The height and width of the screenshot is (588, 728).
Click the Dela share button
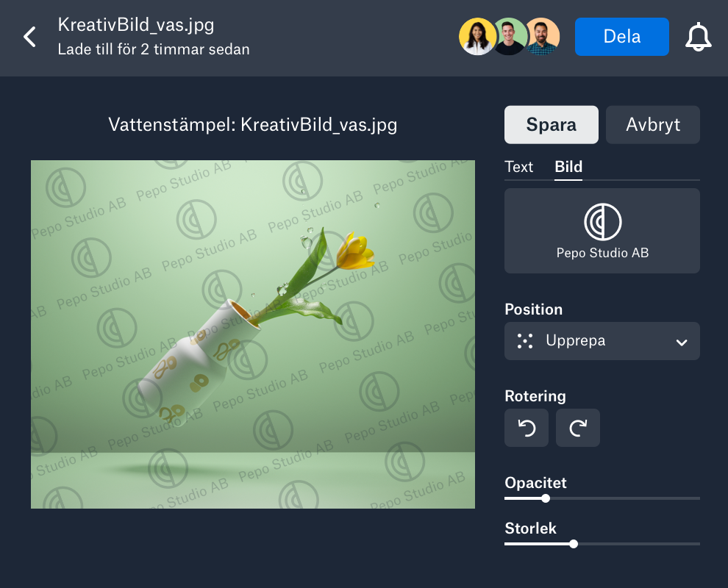coord(621,37)
